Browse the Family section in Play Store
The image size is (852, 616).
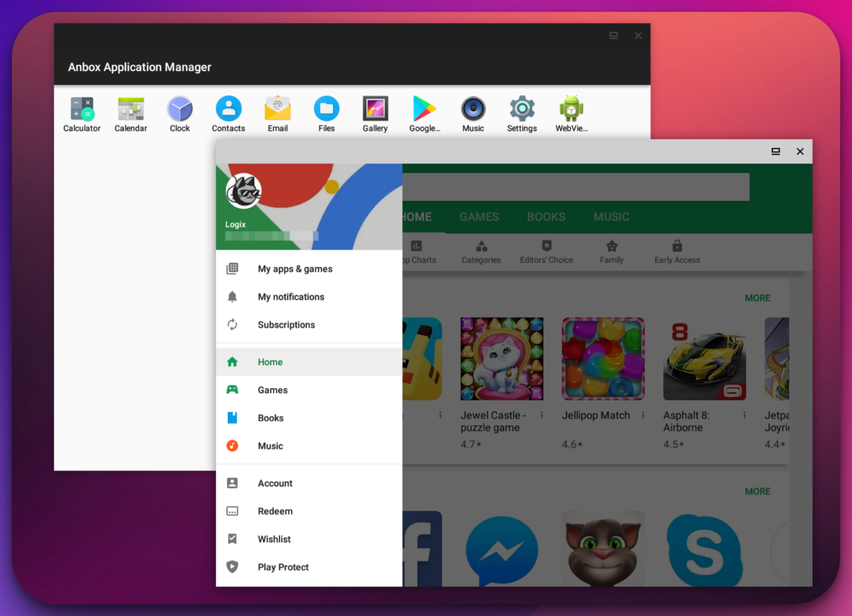point(611,252)
